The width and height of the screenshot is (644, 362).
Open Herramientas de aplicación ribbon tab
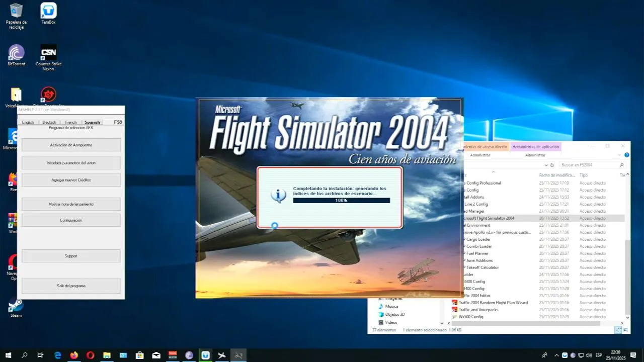pos(536,147)
